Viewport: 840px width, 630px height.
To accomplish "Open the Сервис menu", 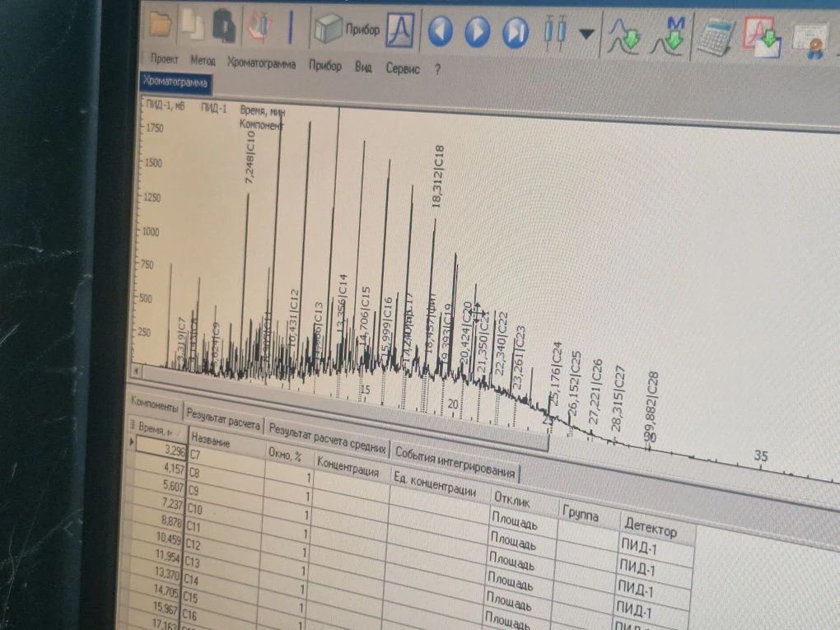I will pyautogui.click(x=403, y=69).
